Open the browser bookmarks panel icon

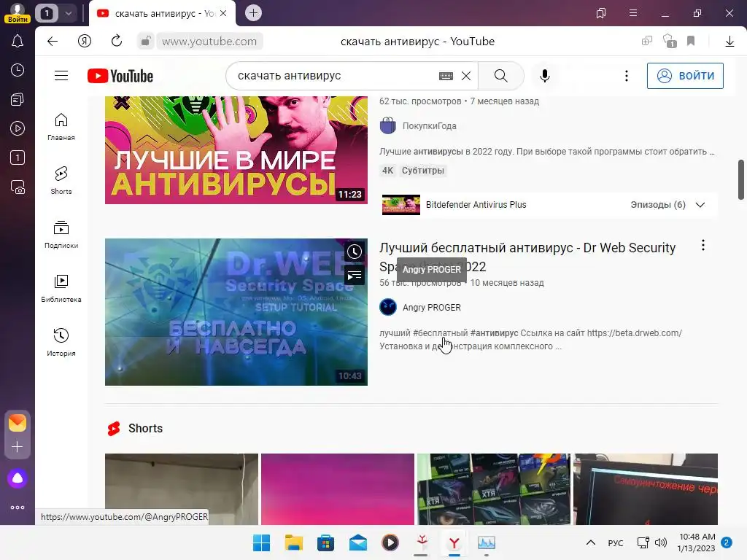click(601, 13)
